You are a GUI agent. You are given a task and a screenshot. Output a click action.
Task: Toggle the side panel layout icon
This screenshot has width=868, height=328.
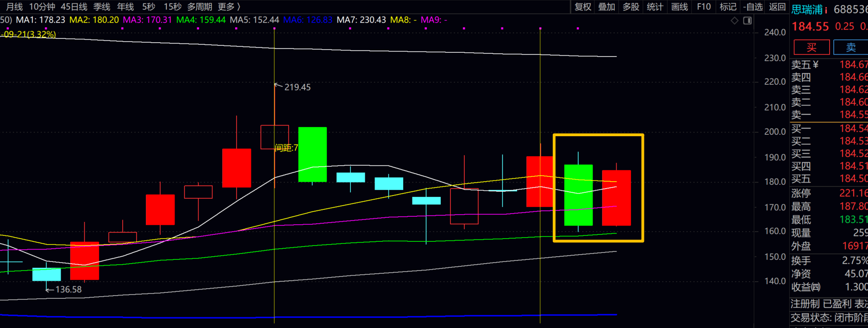(747, 21)
